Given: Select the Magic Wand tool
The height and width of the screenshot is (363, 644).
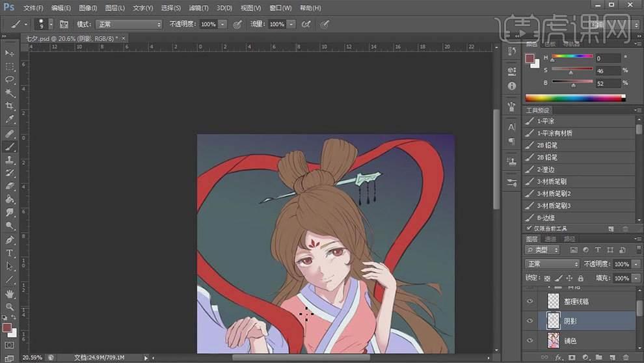Looking at the screenshot, I should [x=10, y=92].
